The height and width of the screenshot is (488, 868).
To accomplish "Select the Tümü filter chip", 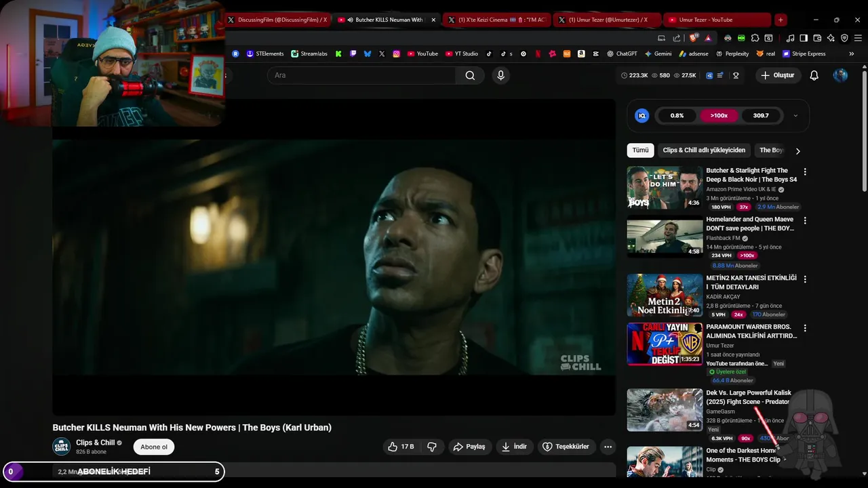I will coord(640,150).
